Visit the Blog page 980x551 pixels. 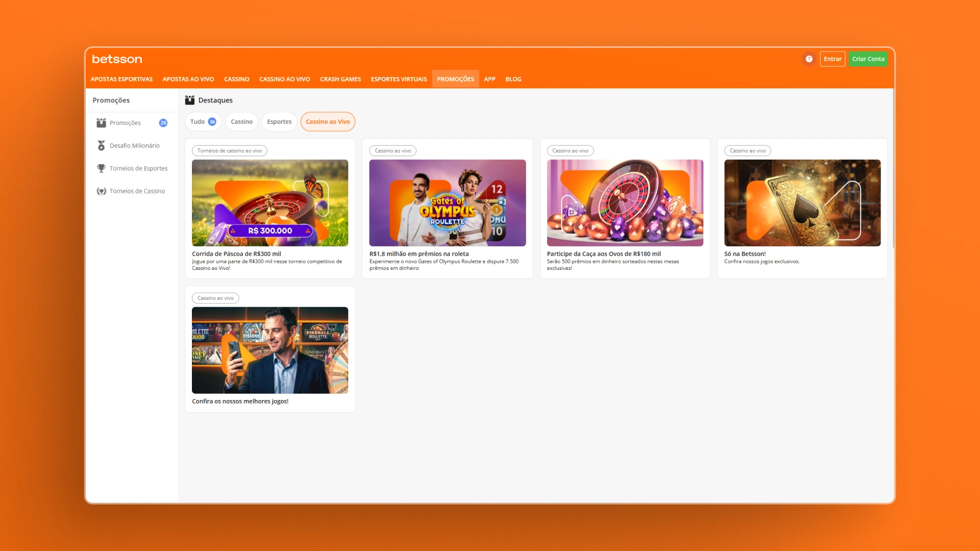pyautogui.click(x=513, y=79)
